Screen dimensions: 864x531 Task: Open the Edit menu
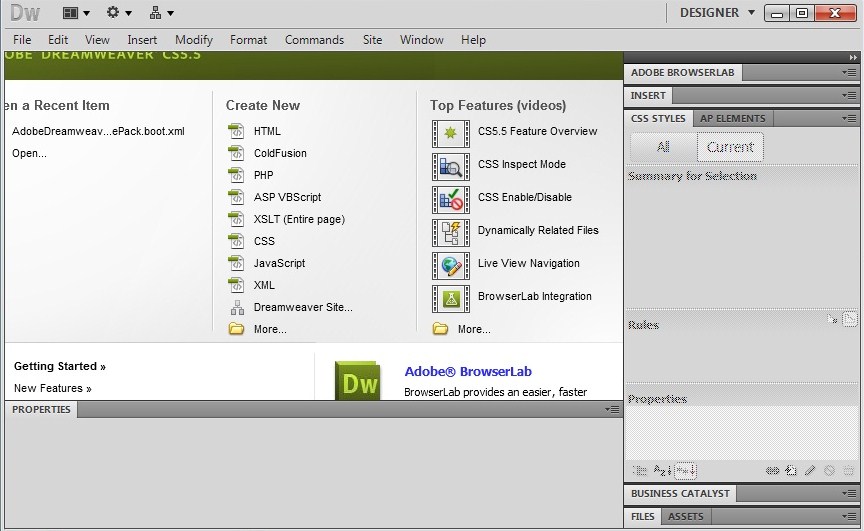[x=58, y=40]
